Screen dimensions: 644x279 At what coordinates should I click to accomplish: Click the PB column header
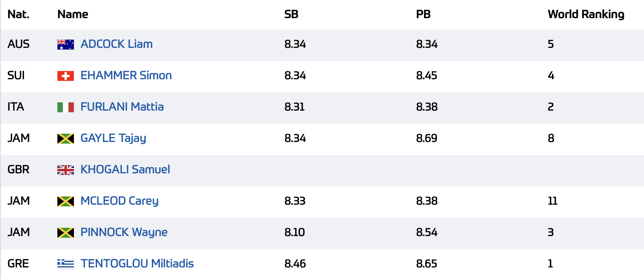[423, 14]
